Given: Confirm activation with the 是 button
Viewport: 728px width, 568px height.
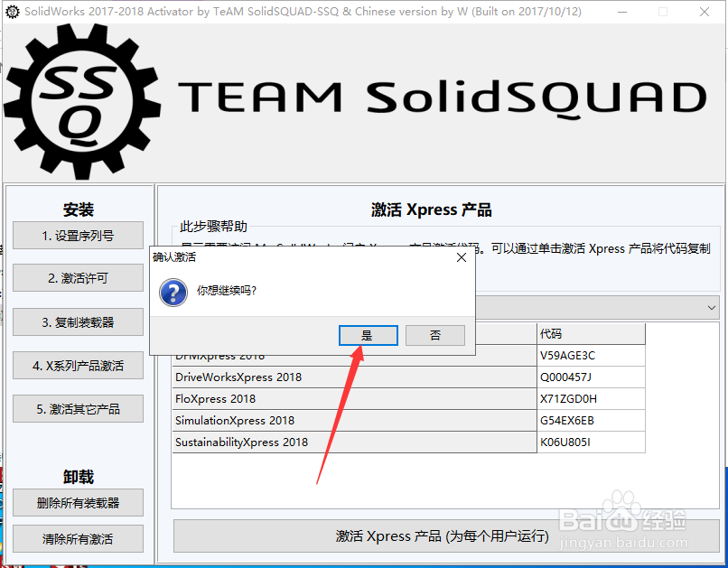Looking at the screenshot, I should (x=369, y=335).
